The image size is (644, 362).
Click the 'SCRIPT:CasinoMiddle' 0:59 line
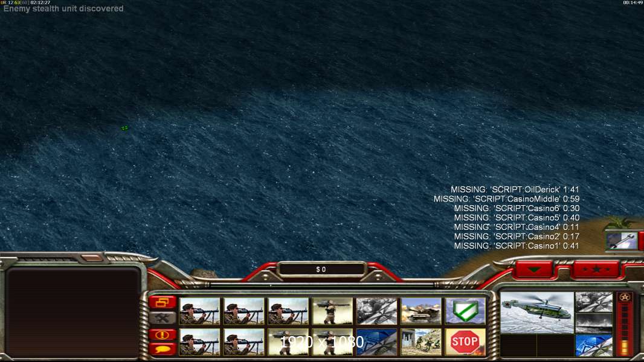point(506,199)
